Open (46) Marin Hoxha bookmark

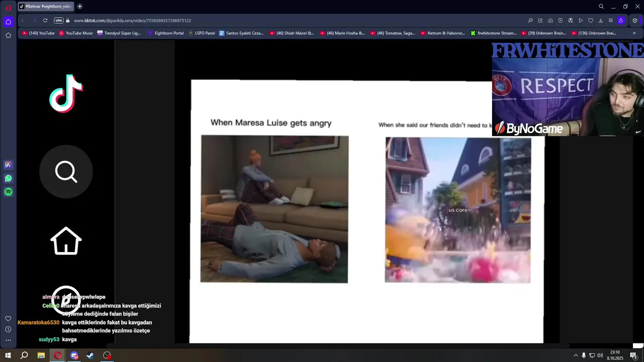[342, 33]
